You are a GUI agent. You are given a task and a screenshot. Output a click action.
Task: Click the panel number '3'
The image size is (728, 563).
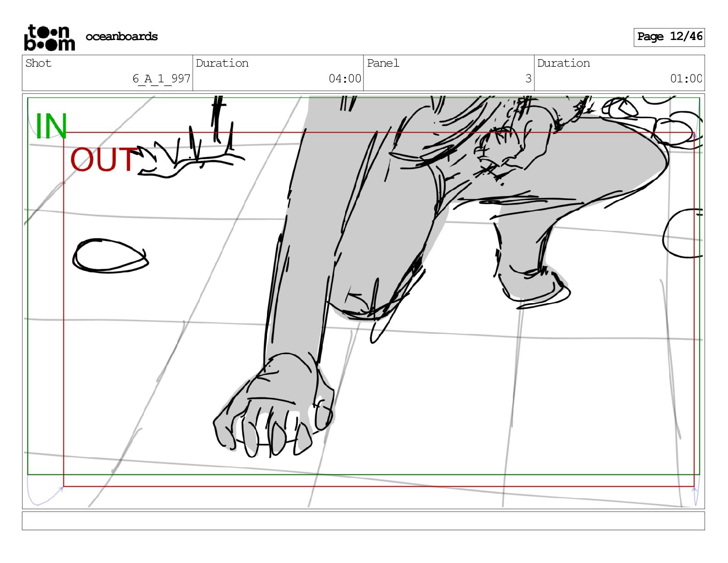coord(529,79)
